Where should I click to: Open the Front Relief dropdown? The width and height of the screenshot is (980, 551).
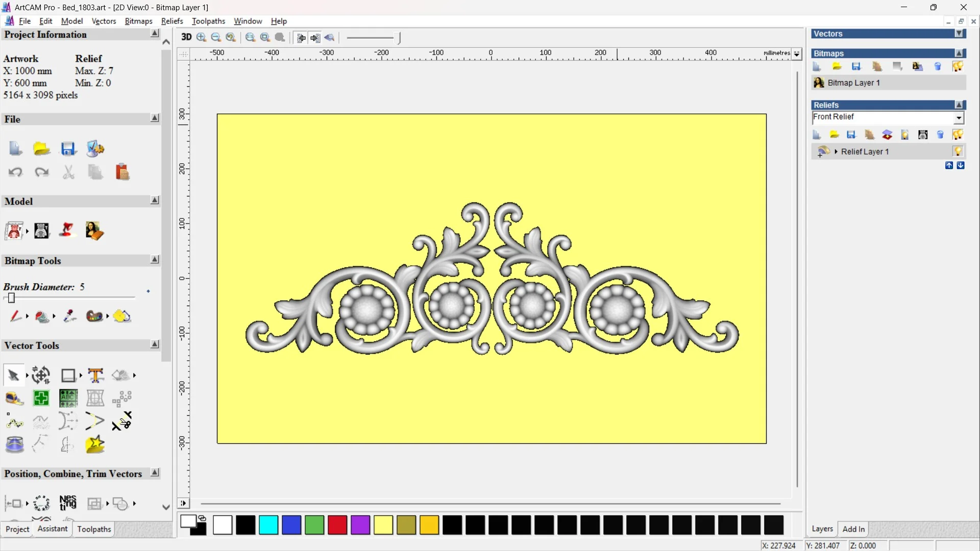[x=959, y=118]
